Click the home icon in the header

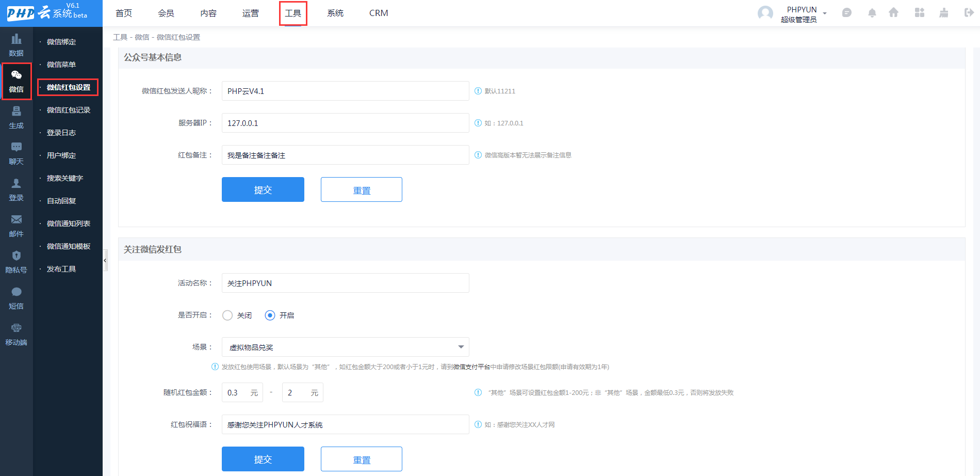(x=894, y=13)
